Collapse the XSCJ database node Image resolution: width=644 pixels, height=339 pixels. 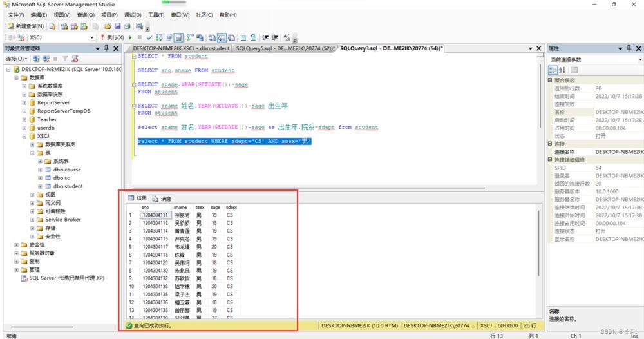[24, 136]
